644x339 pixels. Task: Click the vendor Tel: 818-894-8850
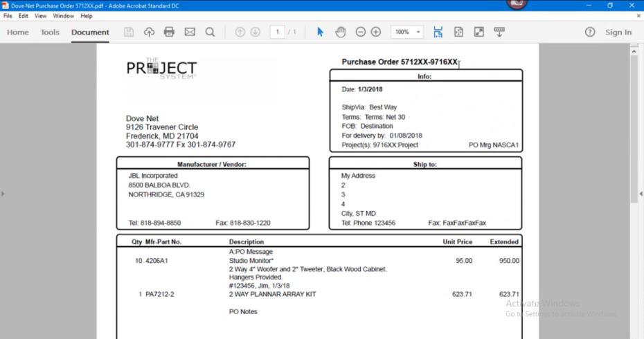pos(154,223)
